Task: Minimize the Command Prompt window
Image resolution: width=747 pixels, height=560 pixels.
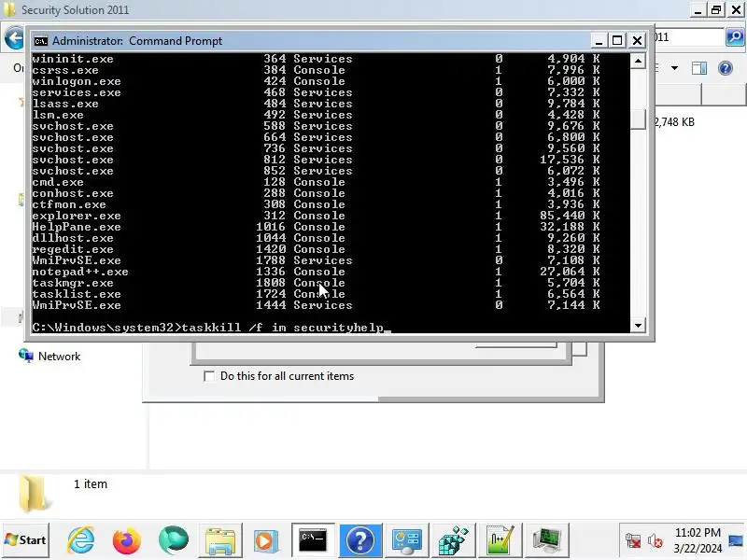Action: (599, 40)
